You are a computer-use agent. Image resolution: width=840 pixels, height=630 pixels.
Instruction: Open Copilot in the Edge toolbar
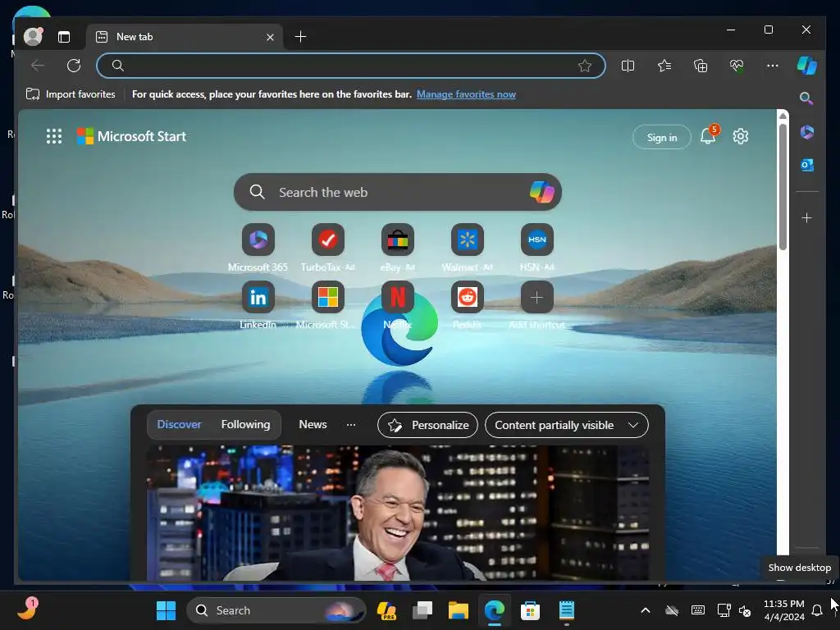click(x=807, y=66)
